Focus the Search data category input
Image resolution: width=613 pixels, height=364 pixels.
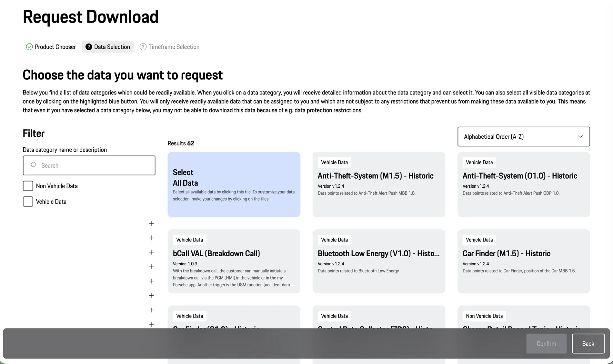click(89, 165)
